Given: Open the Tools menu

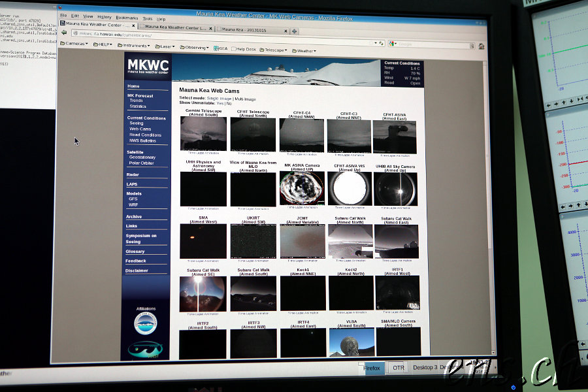Looking at the screenshot, I should pyautogui.click(x=148, y=18).
